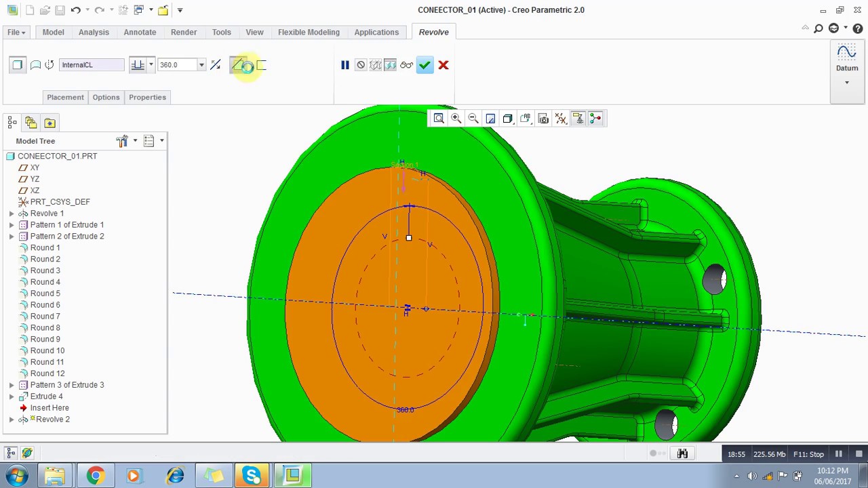The width and height of the screenshot is (868, 488).
Task: Switch to the Flexible Modeling tab
Action: (309, 32)
